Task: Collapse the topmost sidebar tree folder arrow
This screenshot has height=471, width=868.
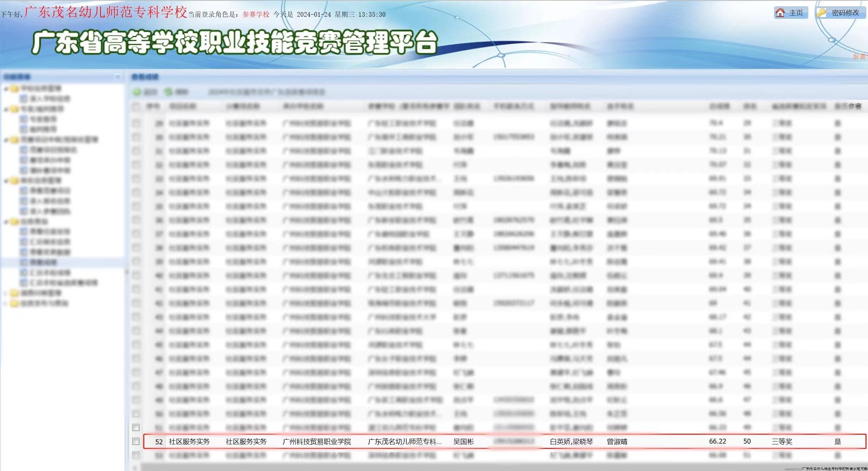Action: (6, 89)
